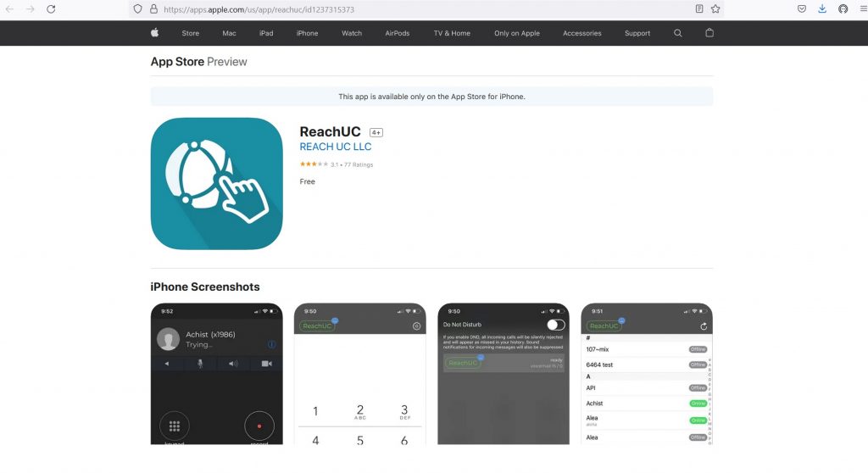Screen dimensions: 868x473
Task: Click the Free price label
Action: [x=307, y=181]
